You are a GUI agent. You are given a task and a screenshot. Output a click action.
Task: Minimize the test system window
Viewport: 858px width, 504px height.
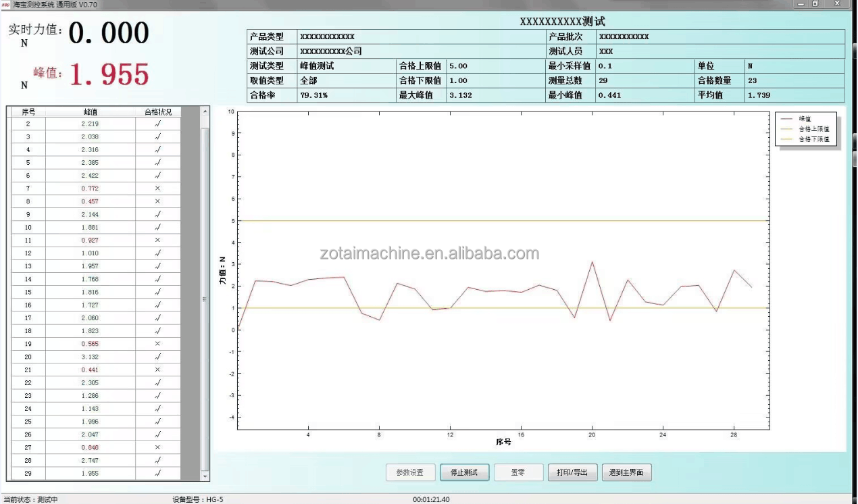tap(801, 4)
